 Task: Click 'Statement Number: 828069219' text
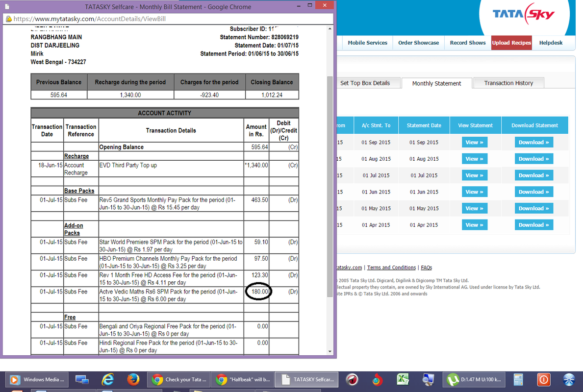[x=259, y=37]
